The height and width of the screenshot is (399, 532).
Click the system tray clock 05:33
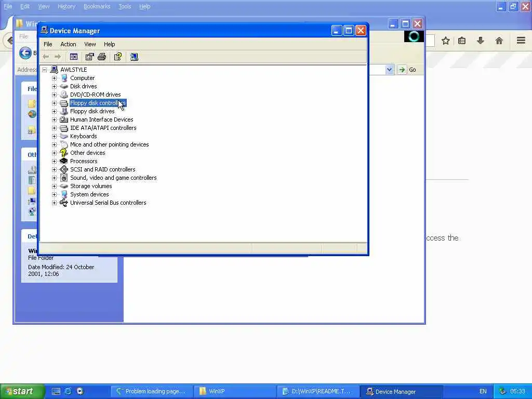click(518, 391)
